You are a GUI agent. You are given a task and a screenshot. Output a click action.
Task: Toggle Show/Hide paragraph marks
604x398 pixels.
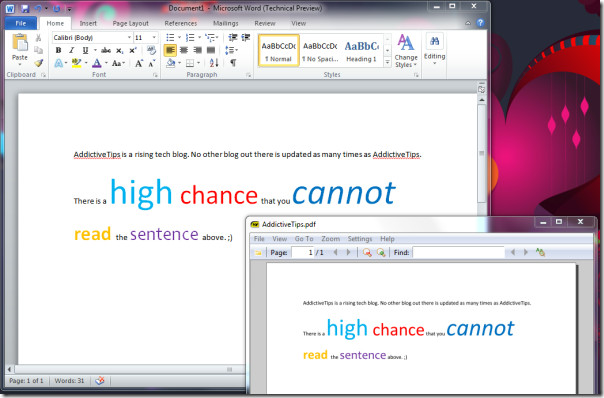[x=233, y=62]
